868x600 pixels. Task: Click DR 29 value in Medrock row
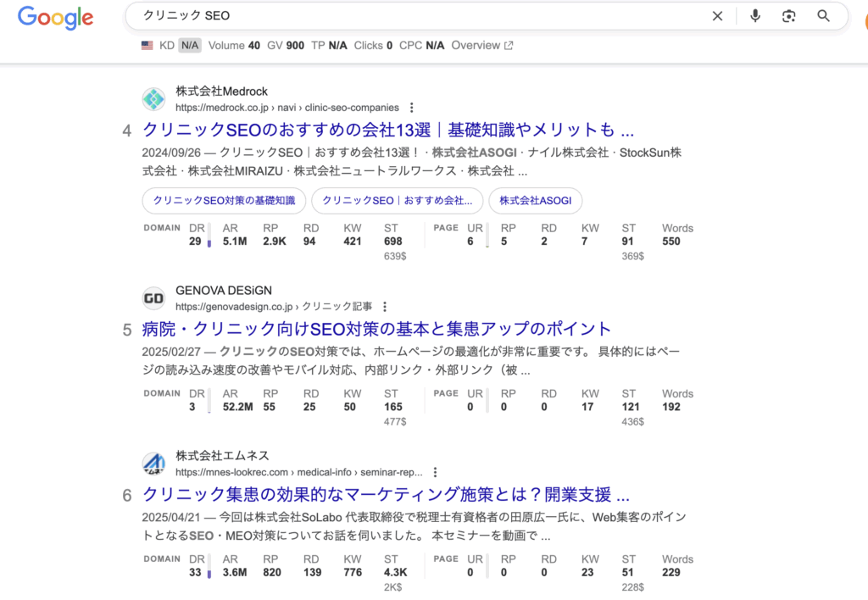[x=196, y=242]
